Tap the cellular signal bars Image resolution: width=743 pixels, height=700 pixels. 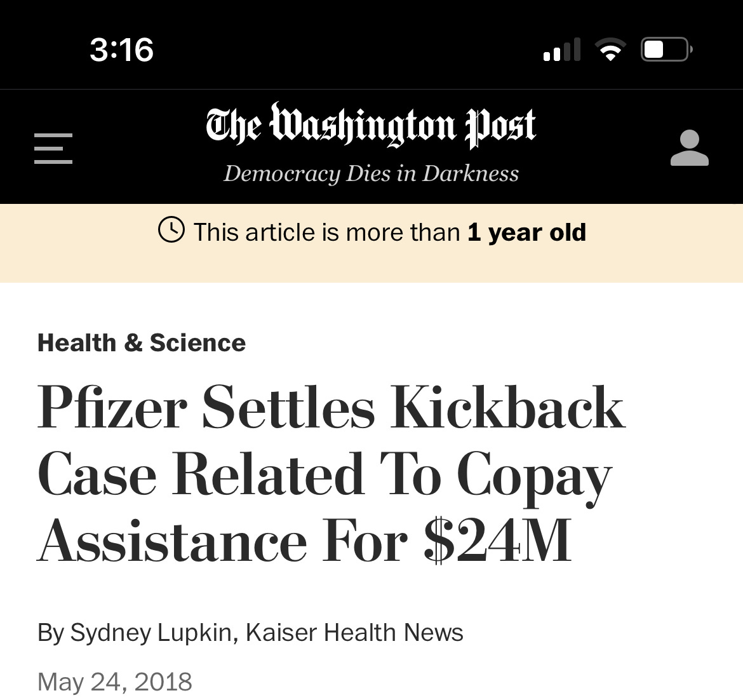click(562, 50)
